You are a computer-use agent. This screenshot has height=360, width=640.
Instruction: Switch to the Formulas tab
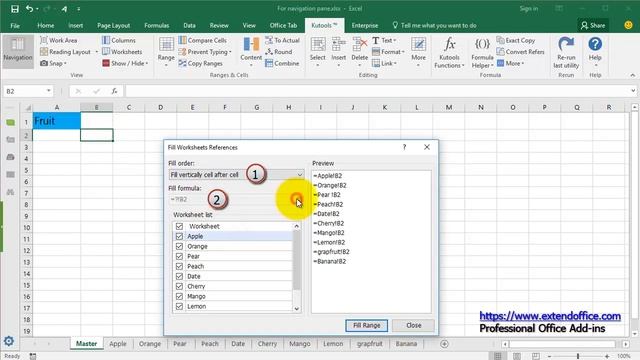(x=156, y=25)
